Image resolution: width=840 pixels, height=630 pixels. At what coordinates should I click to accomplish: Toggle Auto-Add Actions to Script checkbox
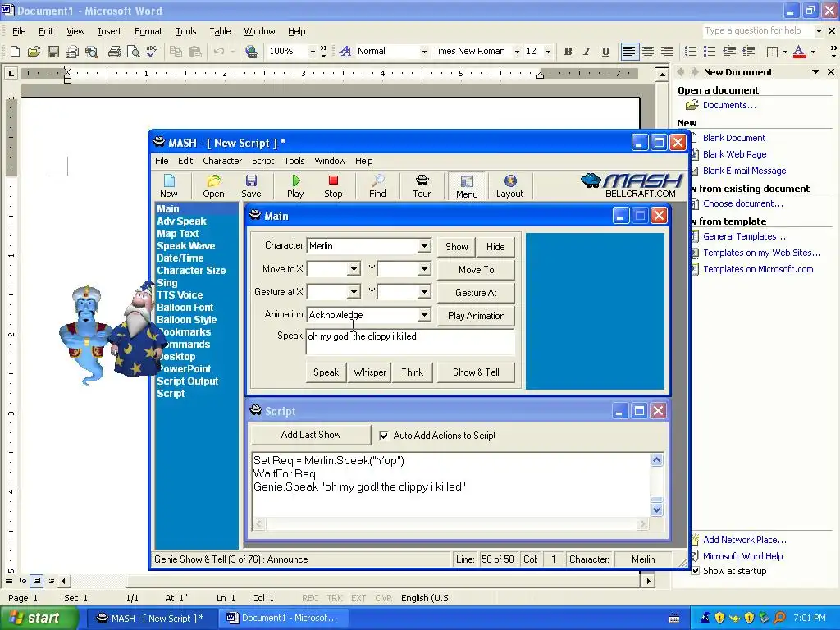click(x=384, y=436)
